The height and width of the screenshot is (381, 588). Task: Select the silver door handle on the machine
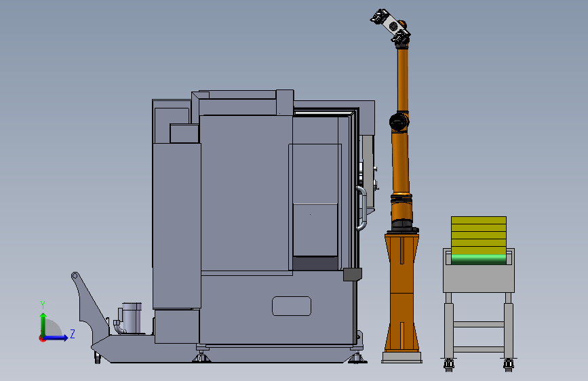point(362,208)
